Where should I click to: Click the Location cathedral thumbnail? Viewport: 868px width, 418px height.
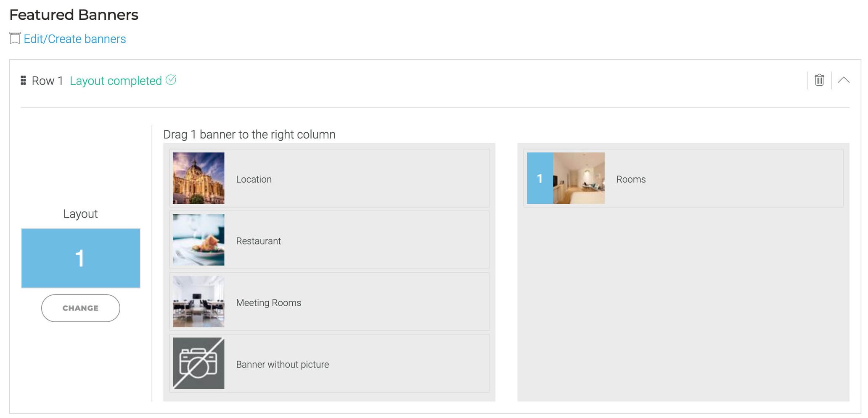pos(198,178)
